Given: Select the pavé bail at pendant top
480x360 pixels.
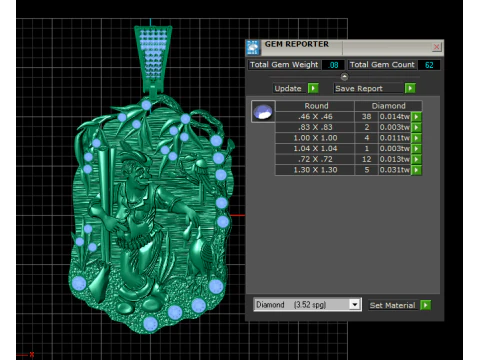Looking at the screenshot, I should (x=153, y=60).
